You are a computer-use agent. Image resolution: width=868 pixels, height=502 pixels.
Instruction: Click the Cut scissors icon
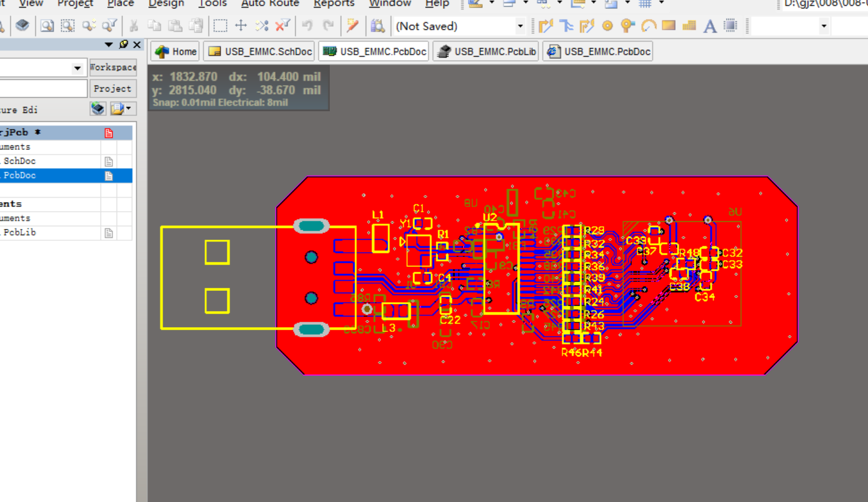(x=134, y=26)
